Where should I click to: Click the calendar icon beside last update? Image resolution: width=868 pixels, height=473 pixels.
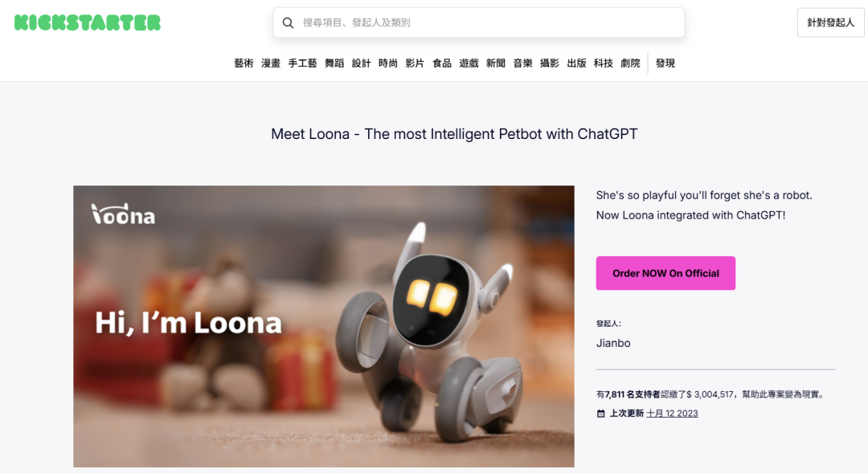[600, 414]
